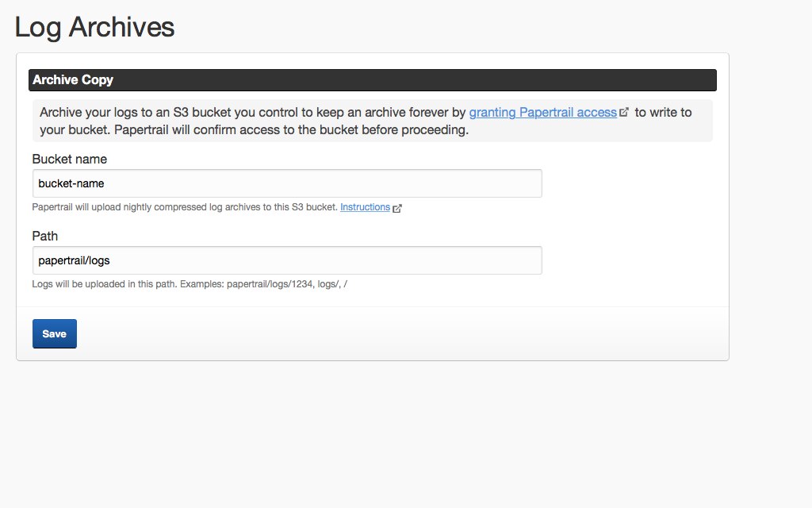Select the 'granting Papertrail access' hyperlink
This screenshot has height=508, width=812.
[x=542, y=112]
